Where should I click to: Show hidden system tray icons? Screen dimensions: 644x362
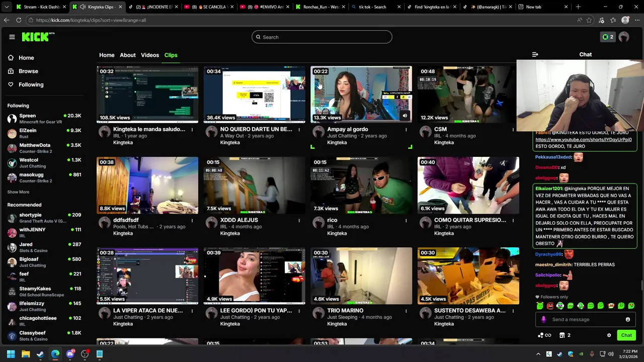point(538,354)
